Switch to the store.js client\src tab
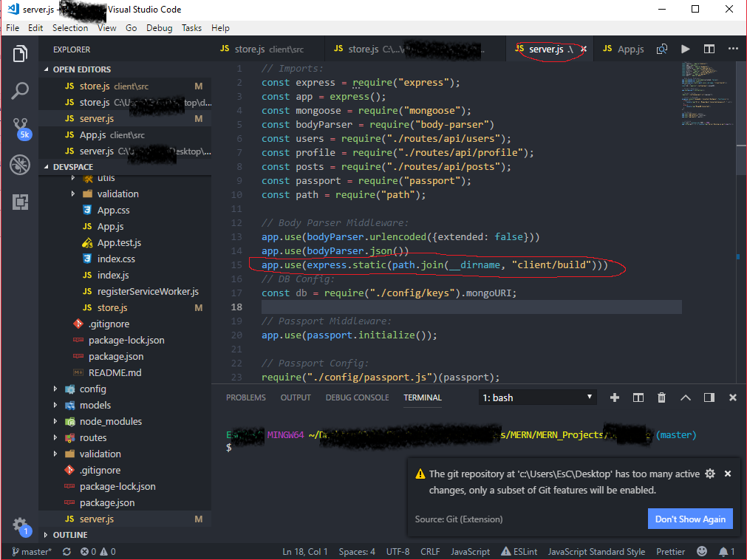The height and width of the screenshot is (560, 747). pyautogui.click(x=267, y=49)
